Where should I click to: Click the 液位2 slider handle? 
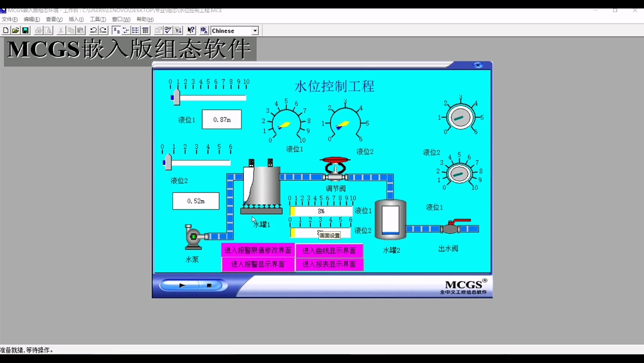point(168,162)
